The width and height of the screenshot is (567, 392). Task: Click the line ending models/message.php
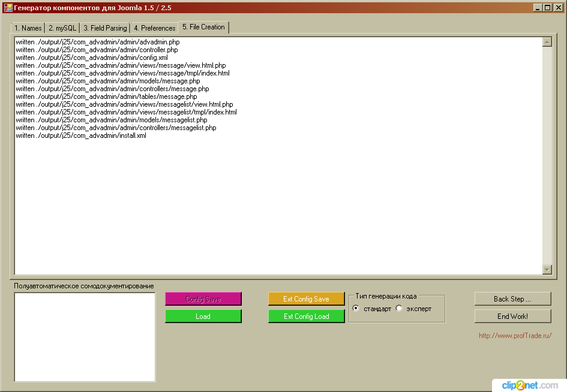tap(108, 81)
